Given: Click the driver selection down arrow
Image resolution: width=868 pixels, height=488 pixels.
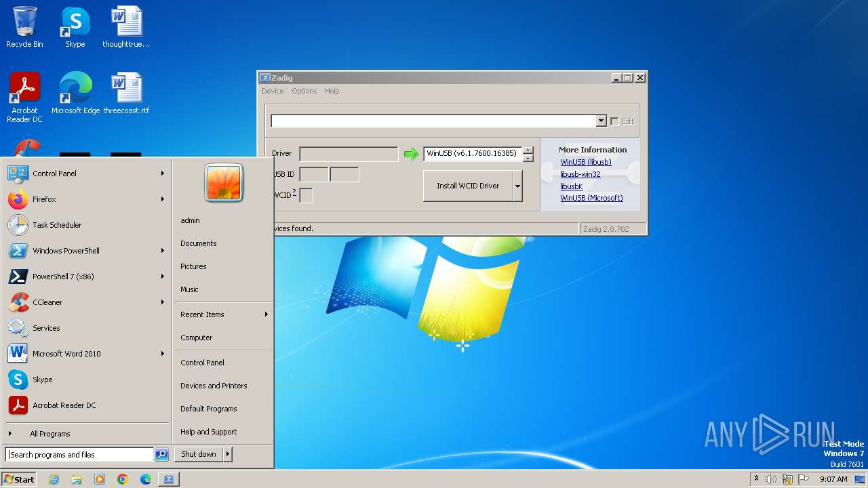Looking at the screenshot, I should (528, 158).
